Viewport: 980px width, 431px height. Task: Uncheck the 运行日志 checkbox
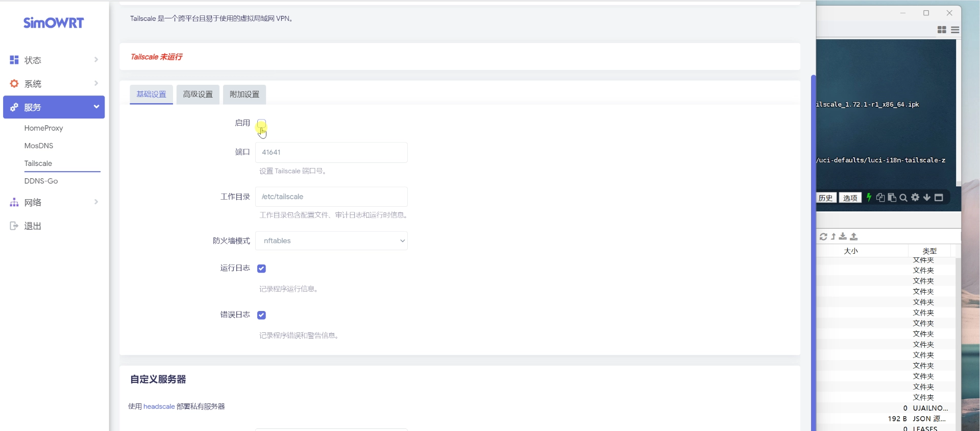click(x=261, y=269)
